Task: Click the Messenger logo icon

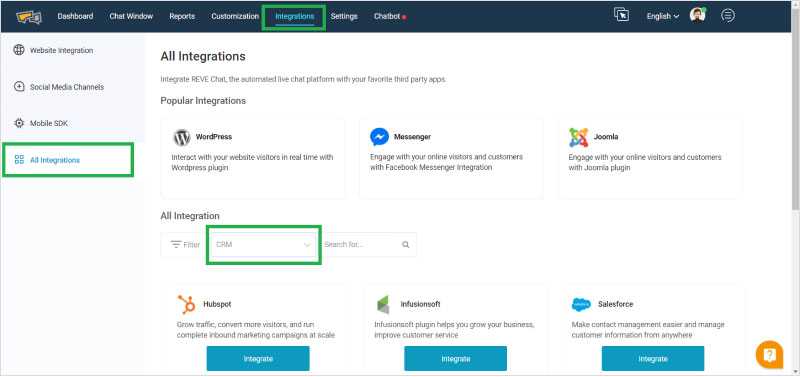Action: pos(380,137)
